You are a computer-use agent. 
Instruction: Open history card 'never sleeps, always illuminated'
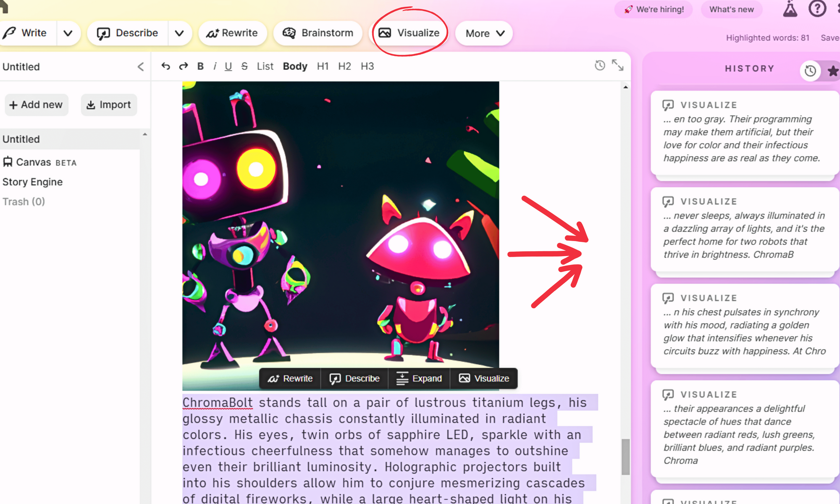[744, 229]
